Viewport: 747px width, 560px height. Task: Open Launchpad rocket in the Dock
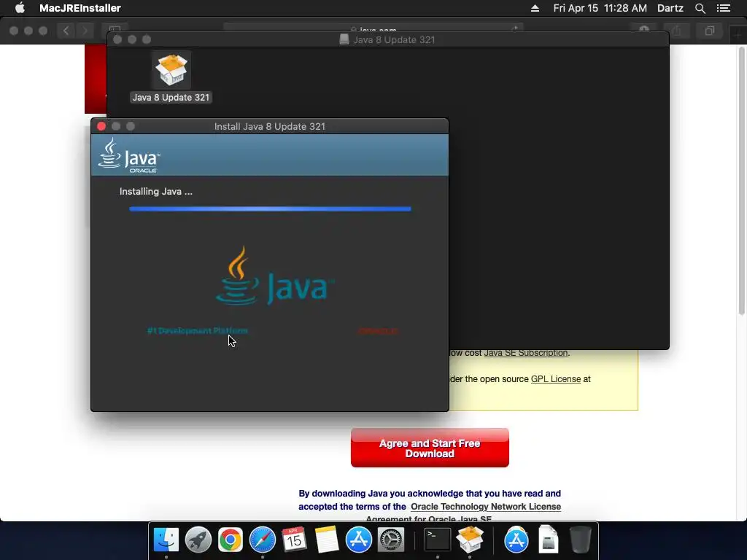click(x=198, y=540)
